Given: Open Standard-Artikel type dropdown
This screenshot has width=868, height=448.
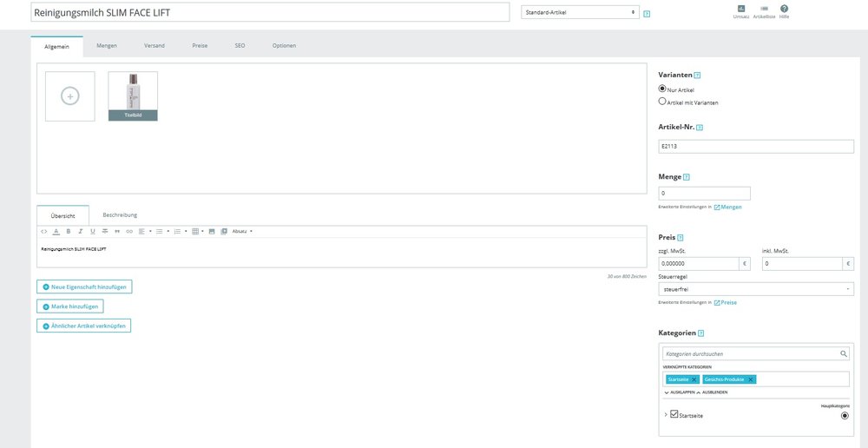Looking at the screenshot, I should point(580,12).
